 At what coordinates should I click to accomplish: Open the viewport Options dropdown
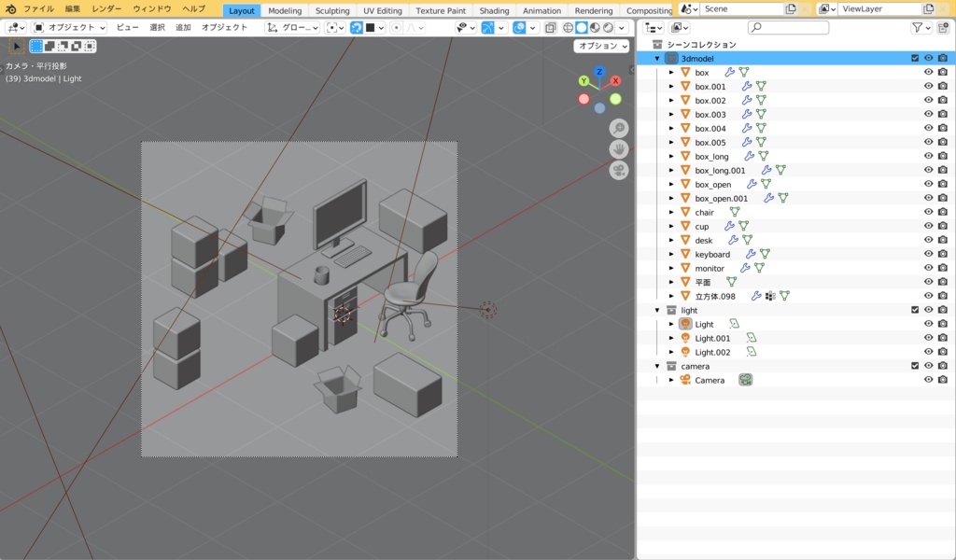pos(600,45)
